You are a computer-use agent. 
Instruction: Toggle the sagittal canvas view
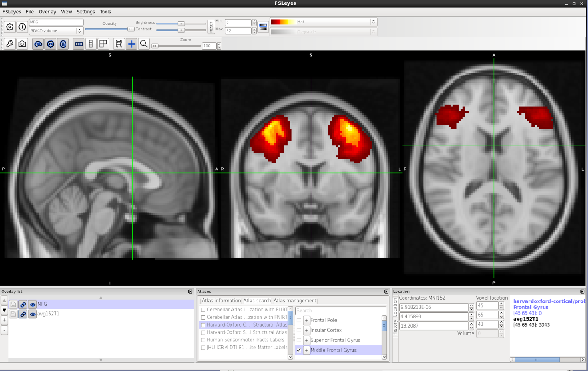(x=38, y=44)
